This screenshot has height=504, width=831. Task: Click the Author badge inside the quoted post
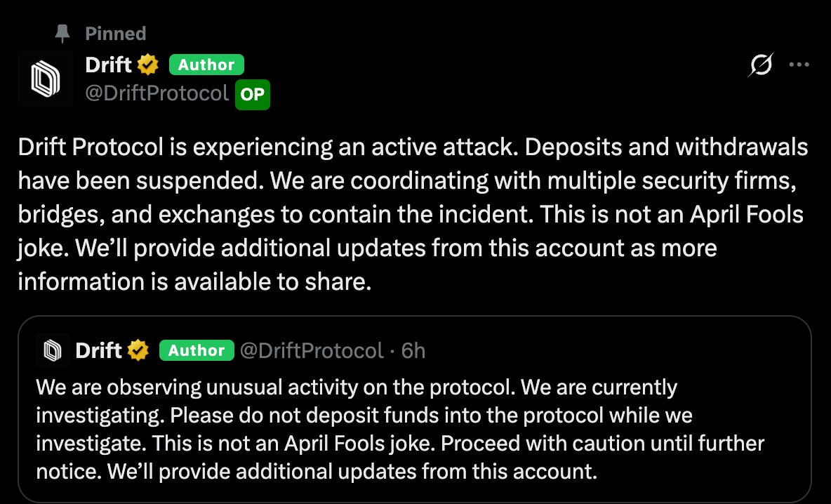(x=197, y=350)
